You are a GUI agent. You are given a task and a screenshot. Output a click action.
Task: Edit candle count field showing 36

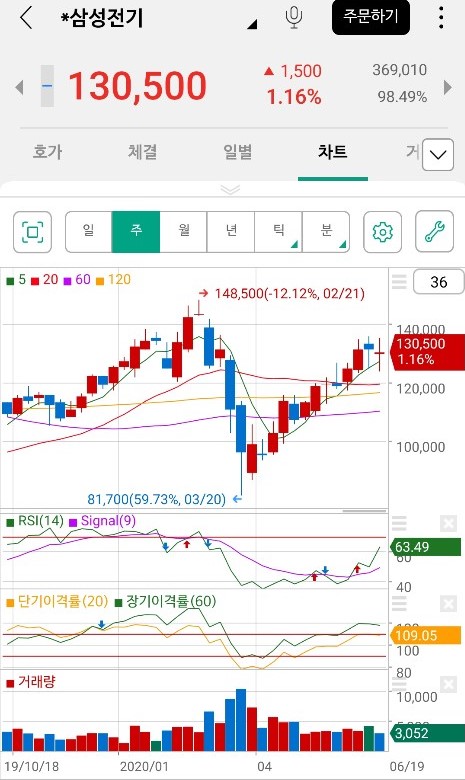tap(439, 282)
